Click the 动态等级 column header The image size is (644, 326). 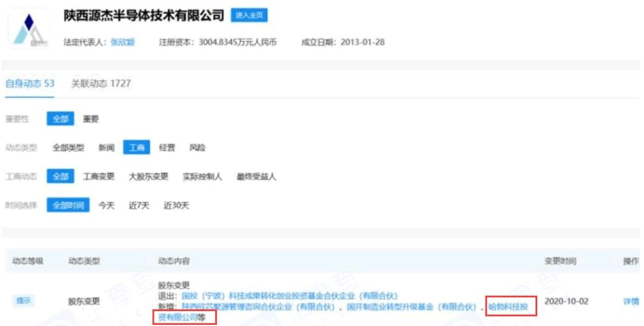(28, 261)
